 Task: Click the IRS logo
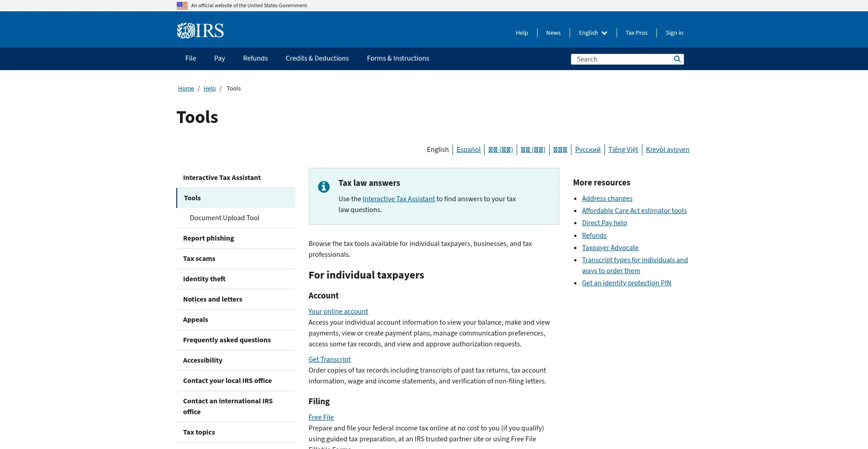[200, 31]
